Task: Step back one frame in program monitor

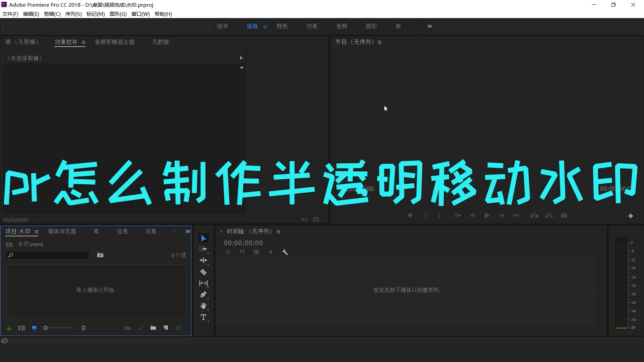Action: pos(472,216)
